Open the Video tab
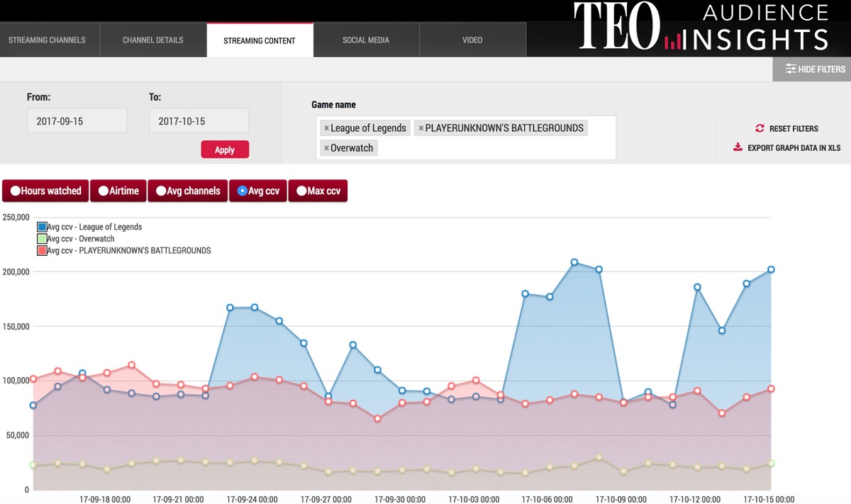Screen dimensions: 851x504 472,40
